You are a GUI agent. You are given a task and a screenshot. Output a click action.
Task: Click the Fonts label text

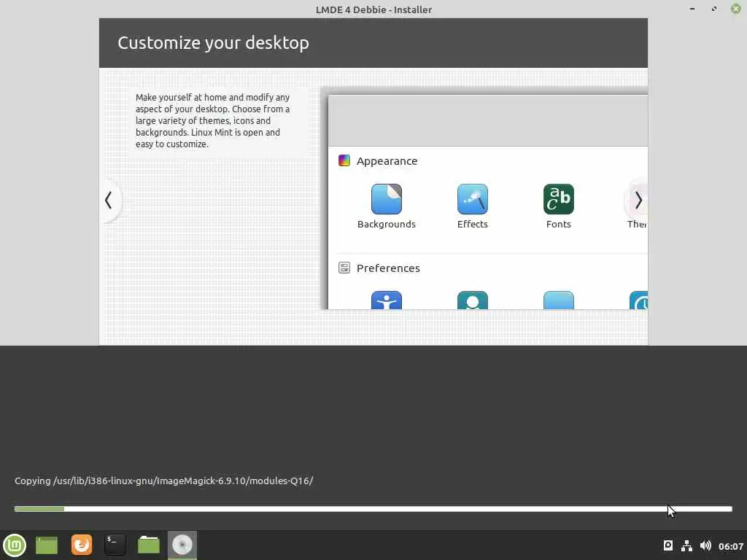(x=558, y=225)
